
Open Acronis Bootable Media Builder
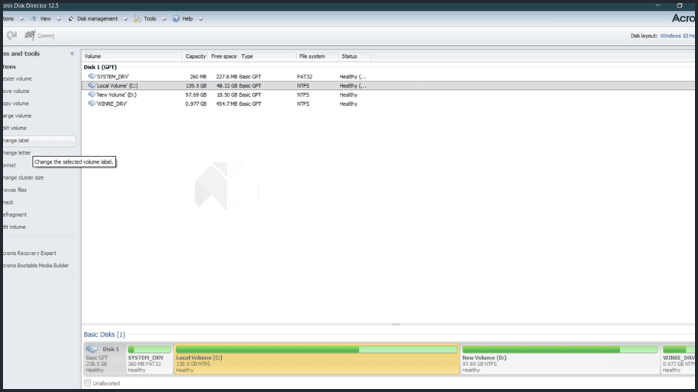point(36,266)
